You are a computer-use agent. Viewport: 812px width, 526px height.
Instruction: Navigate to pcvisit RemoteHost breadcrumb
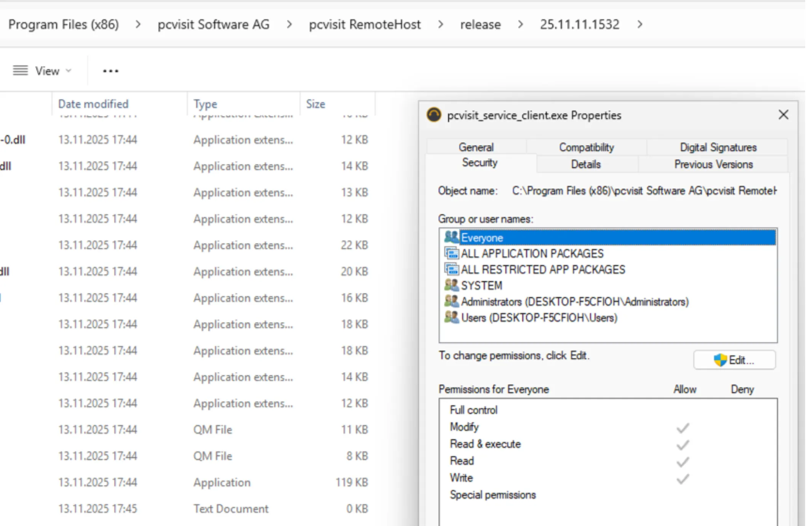tap(364, 24)
